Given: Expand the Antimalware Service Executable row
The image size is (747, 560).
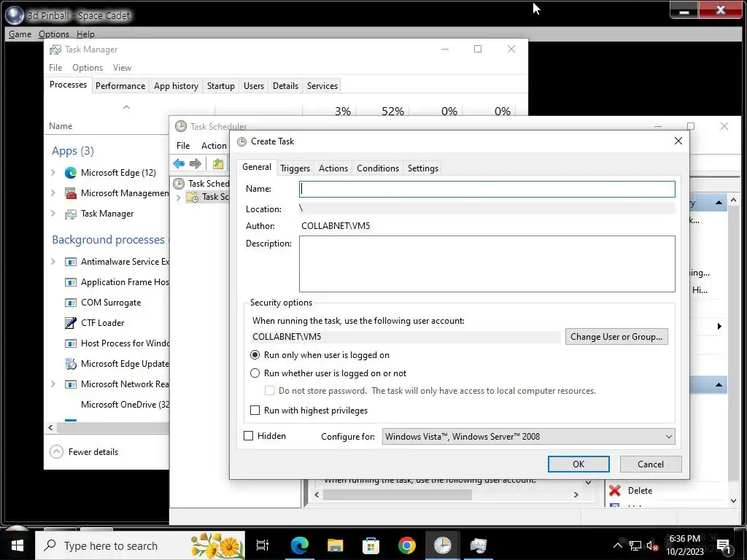Looking at the screenshot, I should pos(53,262).
